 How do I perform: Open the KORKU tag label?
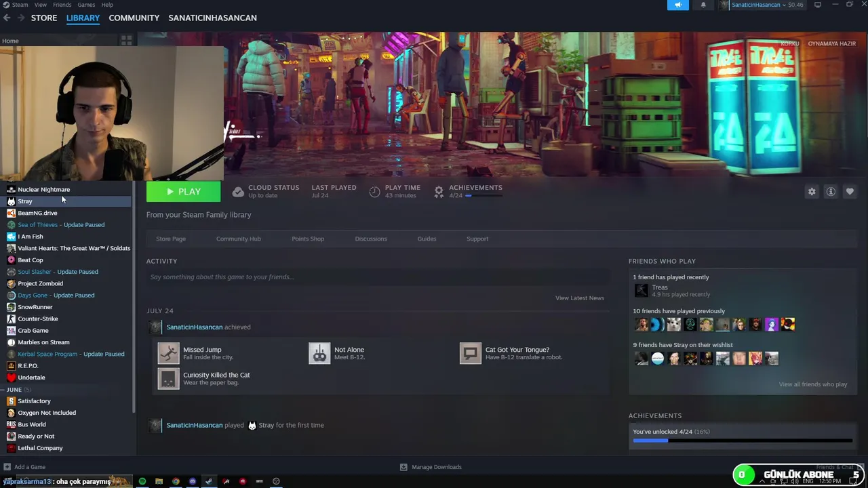[x=789, y=43]
